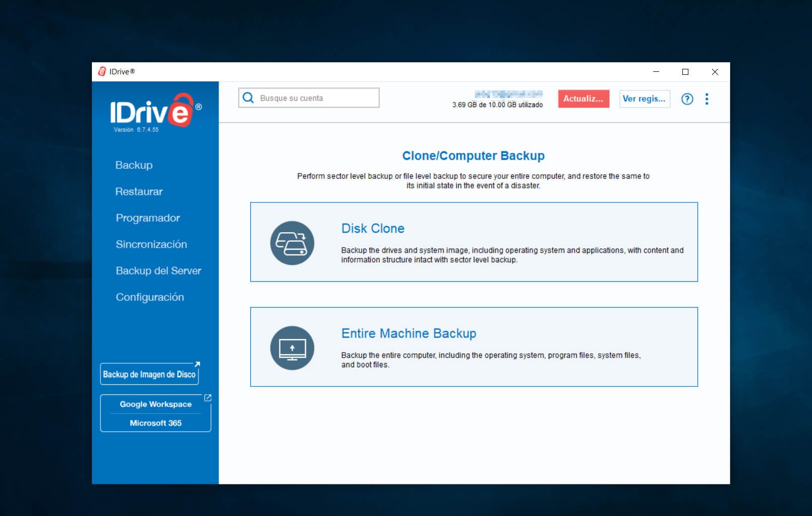Click Backup de Imagen de Disco button
Viewport: 812px width, 516px height.
pos(149,374)
